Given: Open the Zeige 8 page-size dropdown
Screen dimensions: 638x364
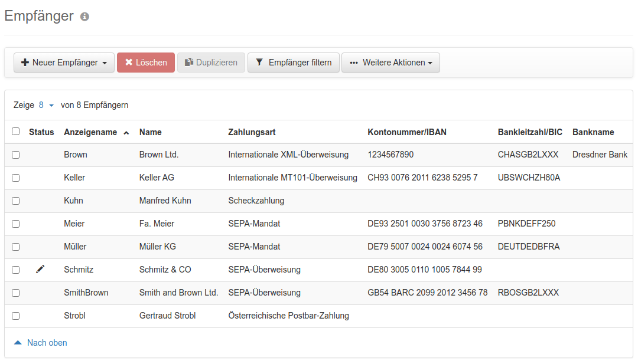Looking at the screenshot, I should point(46,105).
